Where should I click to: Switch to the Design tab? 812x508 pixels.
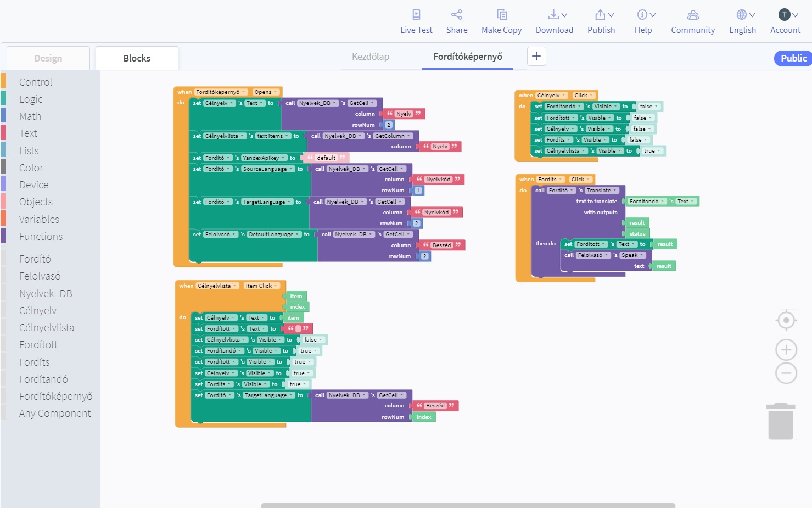point(48,58)
